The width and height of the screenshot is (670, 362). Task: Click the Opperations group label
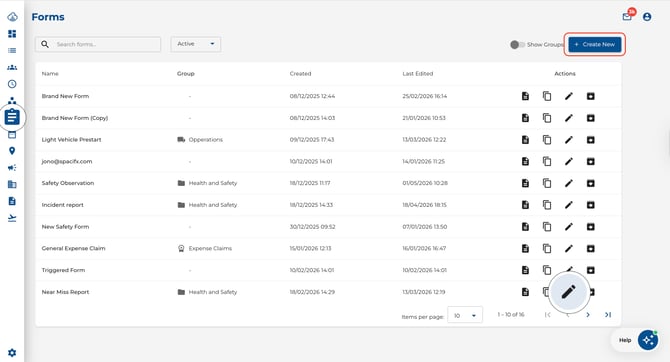tap(206, 140)
